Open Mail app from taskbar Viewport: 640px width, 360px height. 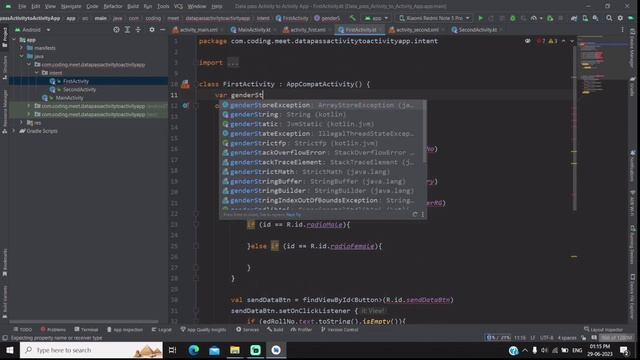tap(214, 350)
